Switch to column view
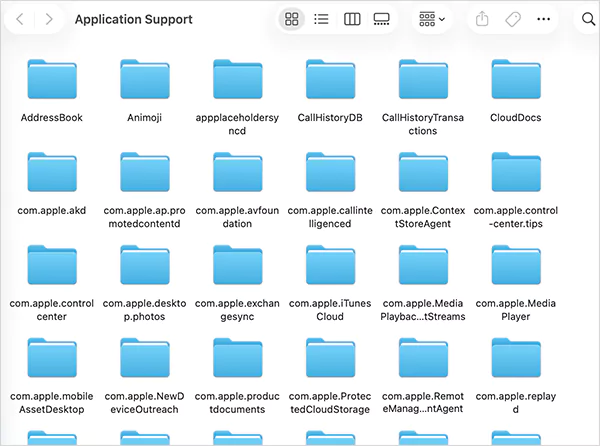This screenshot has width=600, height=446. pyautogui.click(x=352, y=19)
